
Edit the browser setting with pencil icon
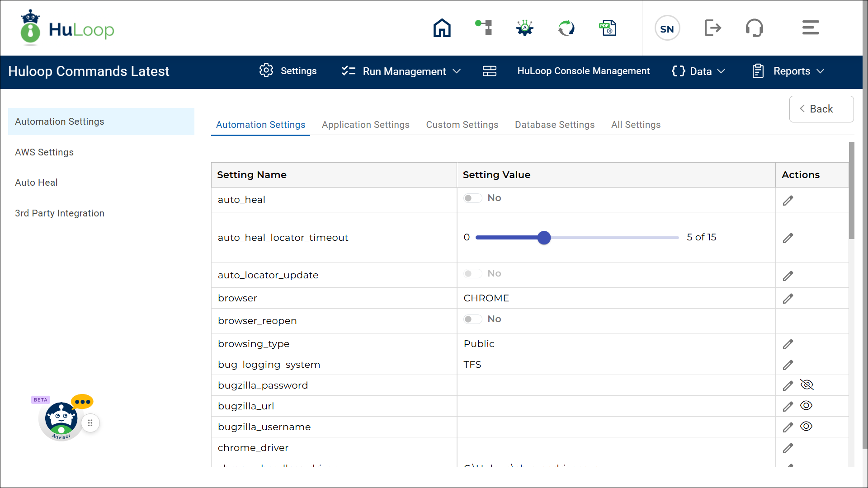pos(788,299)
